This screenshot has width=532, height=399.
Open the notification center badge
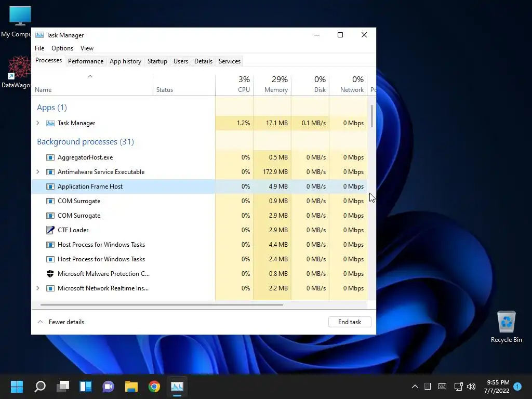click(517, 387)
